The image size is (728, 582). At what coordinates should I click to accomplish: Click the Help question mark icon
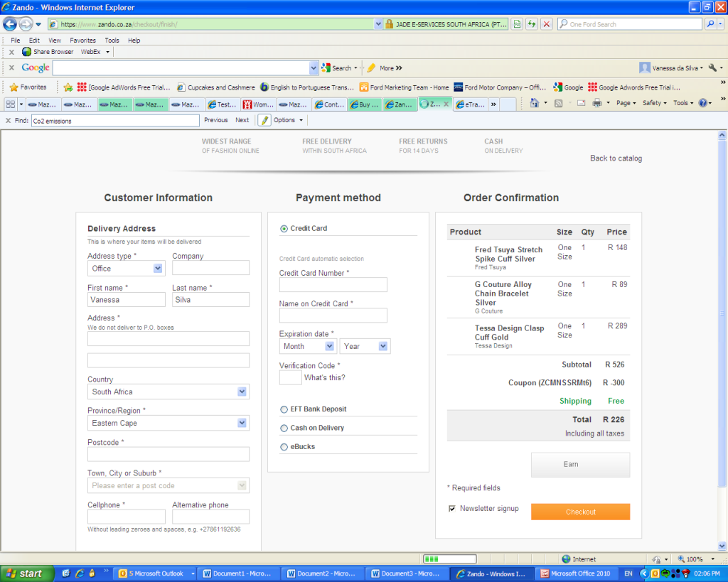[x=703, y=103]
